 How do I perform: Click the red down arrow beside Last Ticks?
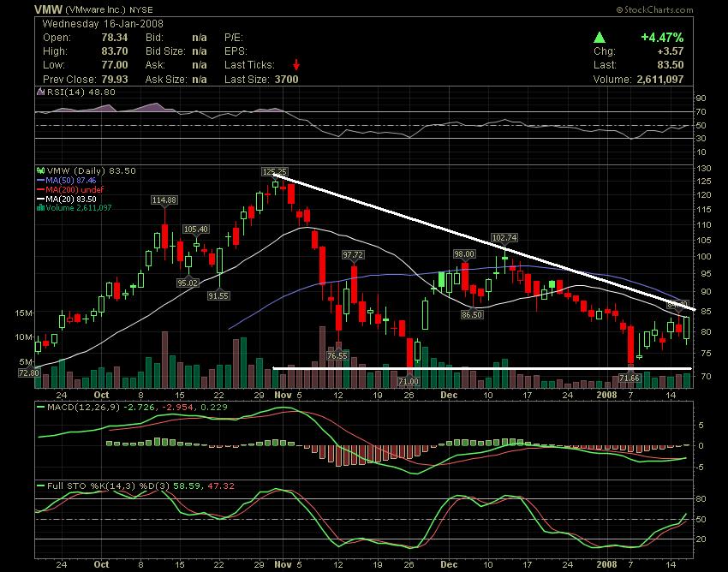pyautogui.click(x=295, y=65)
